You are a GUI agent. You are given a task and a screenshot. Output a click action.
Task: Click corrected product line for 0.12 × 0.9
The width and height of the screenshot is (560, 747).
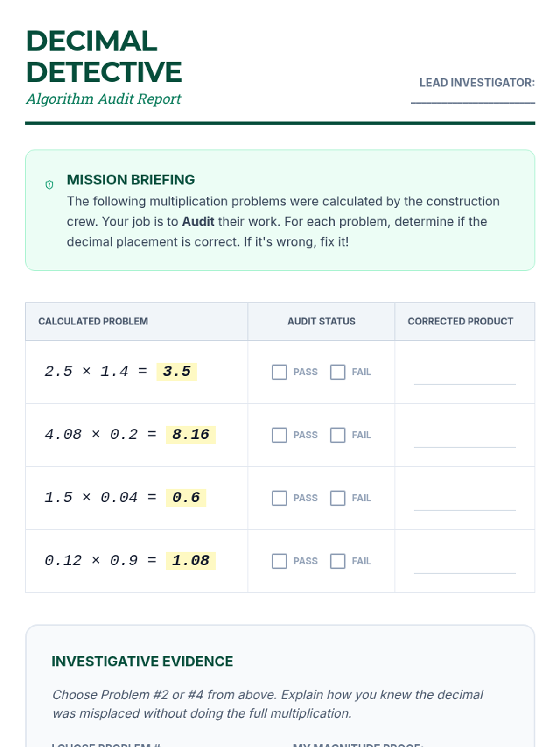coord(464,567)
